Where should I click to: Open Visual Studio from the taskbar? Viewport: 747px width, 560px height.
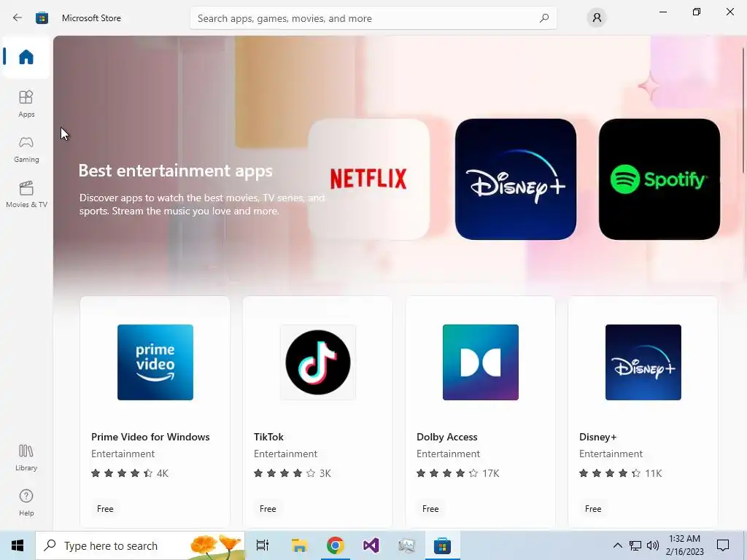pos(371,545)
